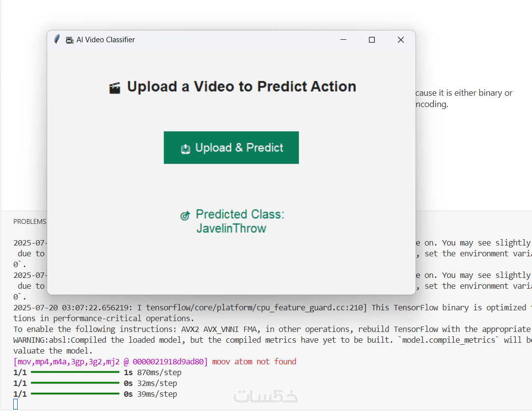Click the clapperboard icon beside the heading
This screenshot has width=532, height=411.
(x=114, y=88)
